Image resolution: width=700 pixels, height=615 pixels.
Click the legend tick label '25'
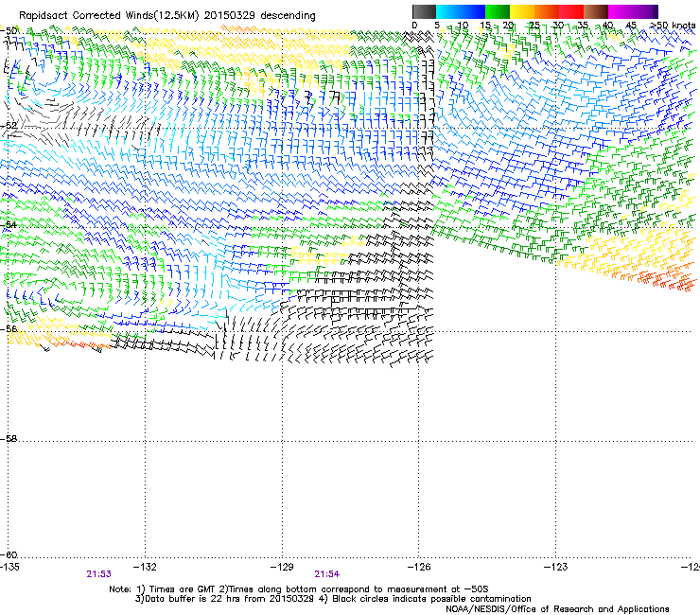(x=534, y=26)
